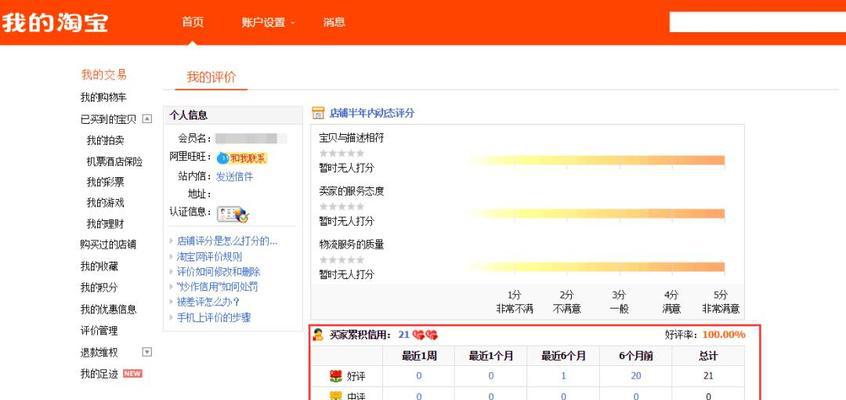Click the 5分 非常满意 scale label
The width and height of the screenshot is (846, 400).
click(x=721, y=302)
